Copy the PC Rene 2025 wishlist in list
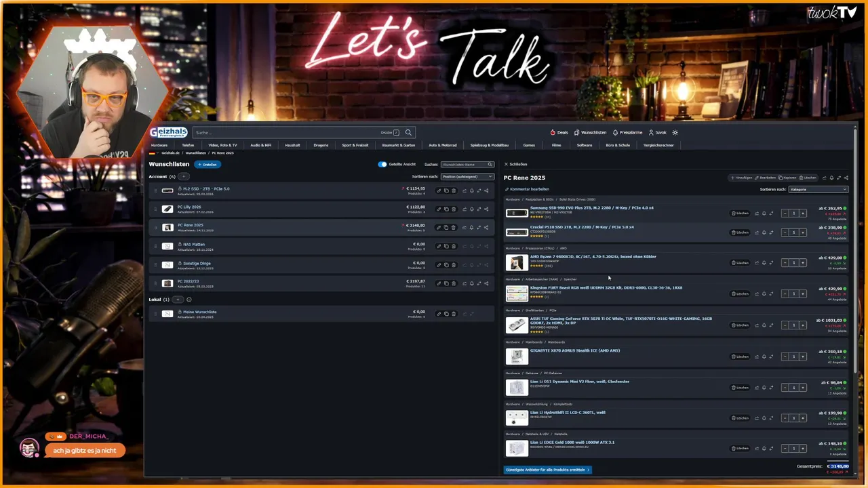 tap(446, 228)
